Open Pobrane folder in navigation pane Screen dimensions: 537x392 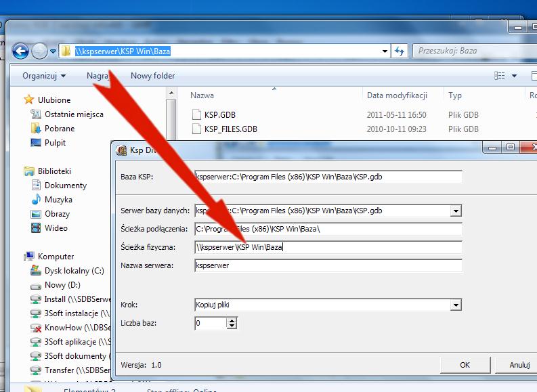click(53, 129)
